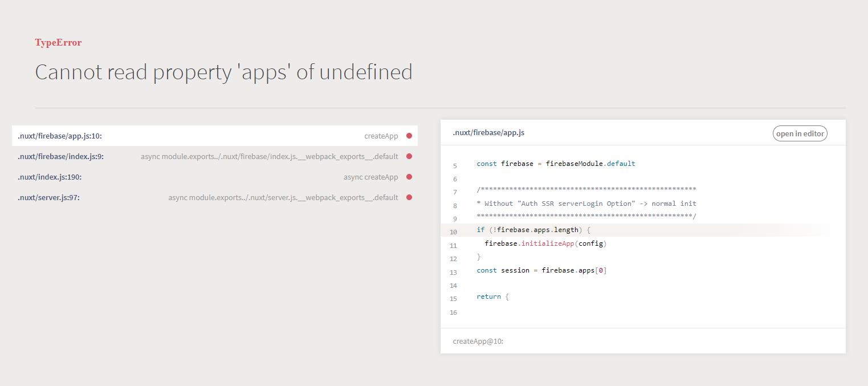Image resolution: width=868 pixels, height=386 pixels.
Task: Click the red dot on the .nuxt/index.js:190 frame
Action: (409, 177)
